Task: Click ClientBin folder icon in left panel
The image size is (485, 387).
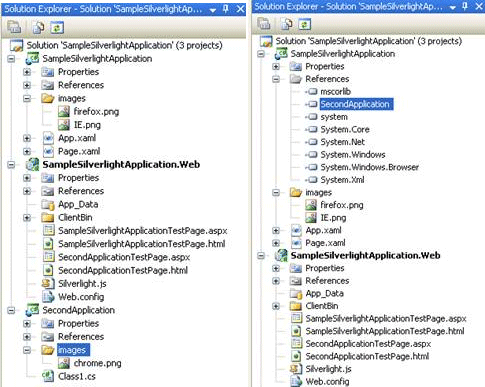Action: [x=48, y=217]
